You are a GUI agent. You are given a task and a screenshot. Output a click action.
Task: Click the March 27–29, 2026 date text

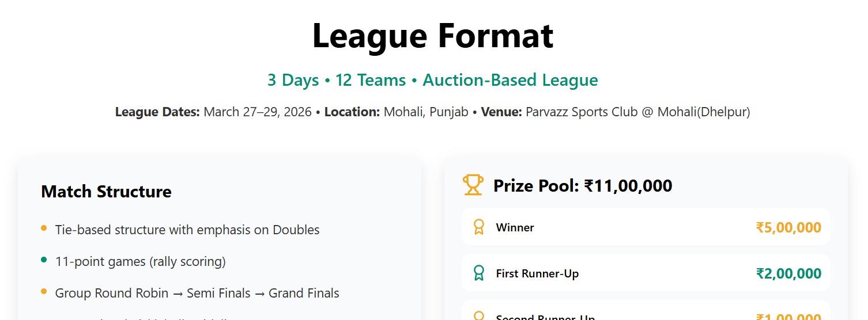pyautogui.click(x=257, y=112)
